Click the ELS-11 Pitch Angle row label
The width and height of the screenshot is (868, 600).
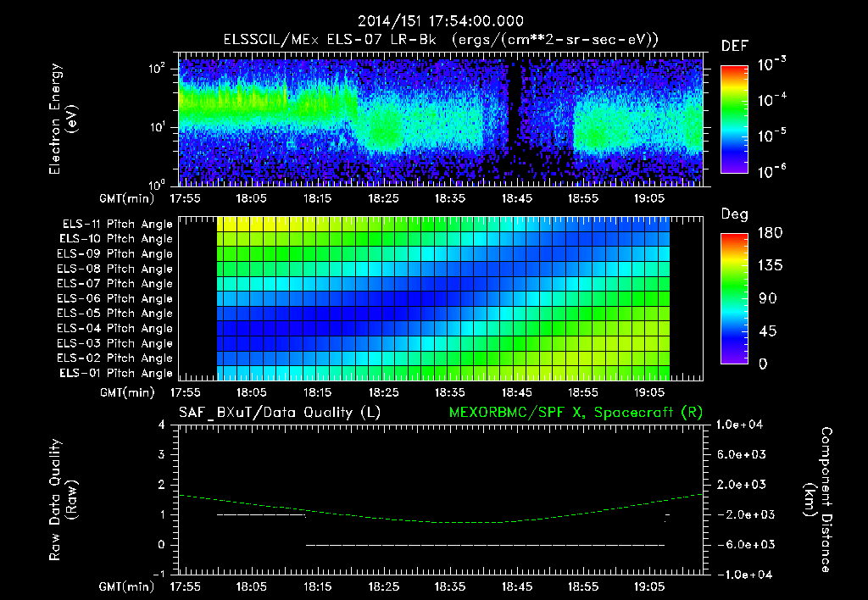click(117, 225)
